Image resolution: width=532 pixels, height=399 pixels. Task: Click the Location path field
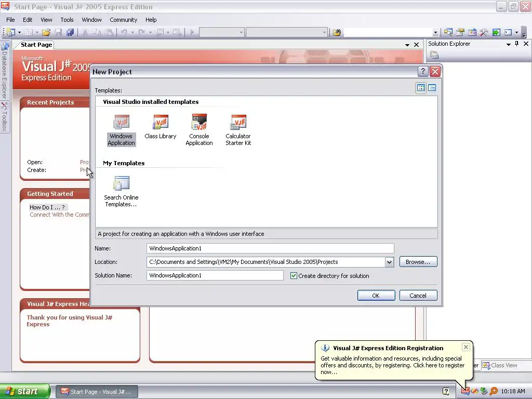[265, 262]
